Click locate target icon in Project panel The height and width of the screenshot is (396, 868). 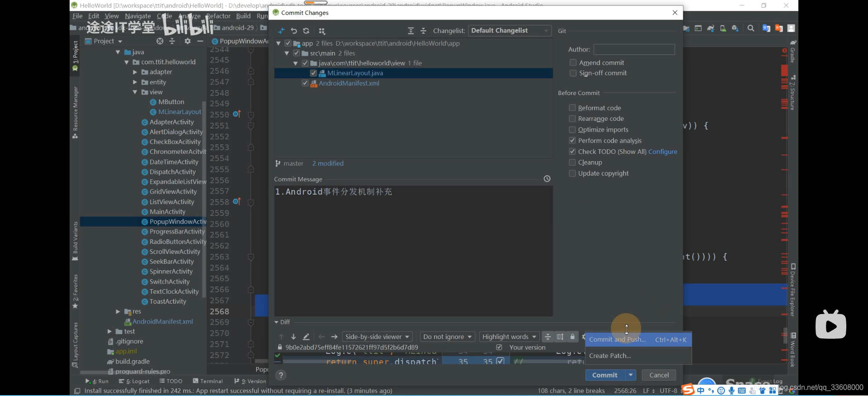160,41
